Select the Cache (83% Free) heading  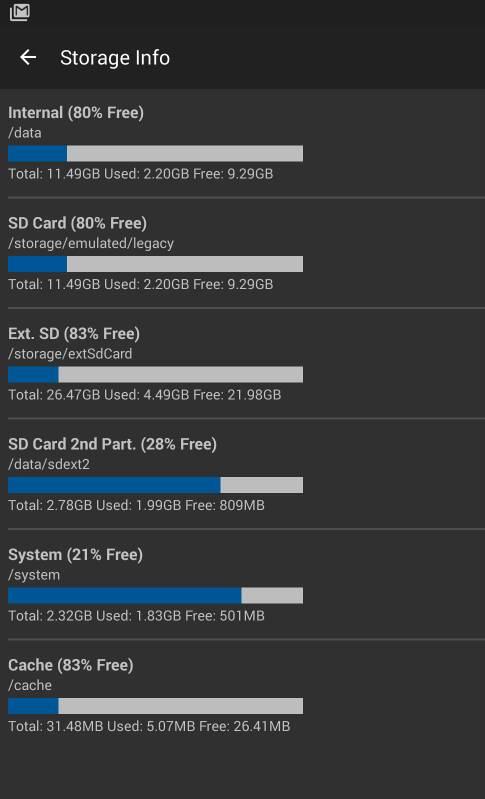(71, 665)
